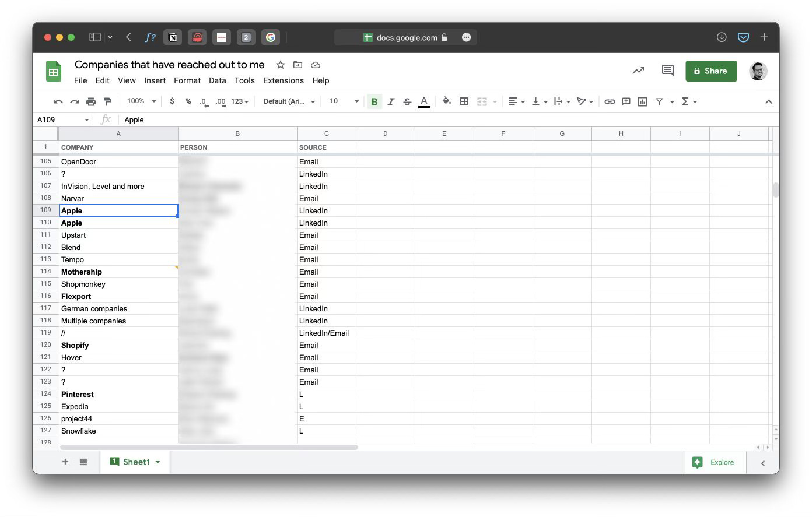Toggle the side panel arrow
Screen dimensions: 812x517
[762, 463]
